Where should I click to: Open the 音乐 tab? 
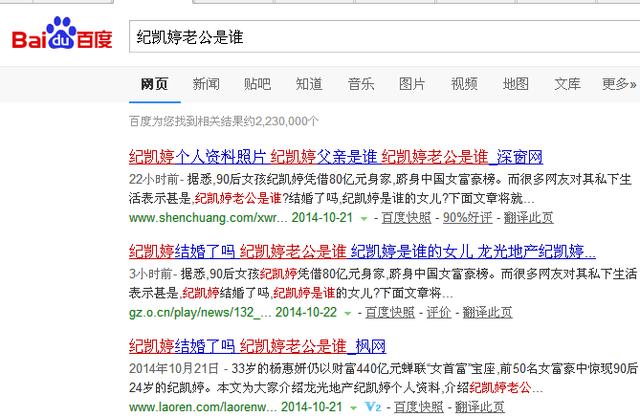(361, 84)
